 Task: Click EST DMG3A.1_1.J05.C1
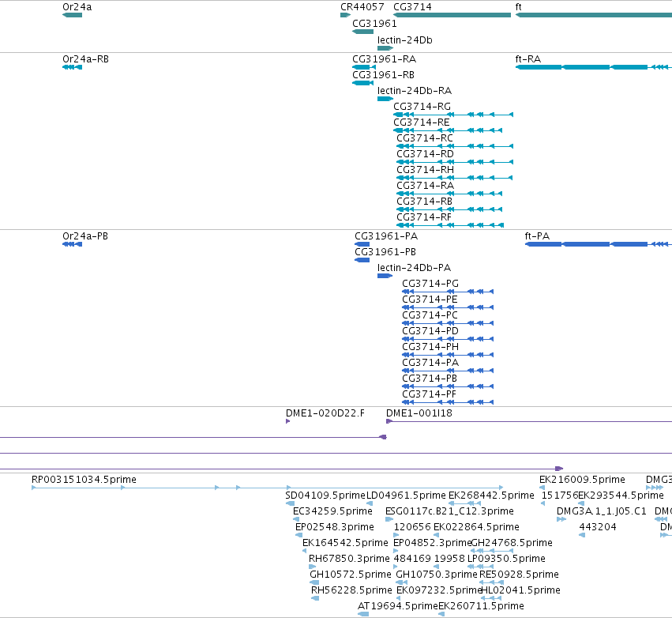point(561,519)
